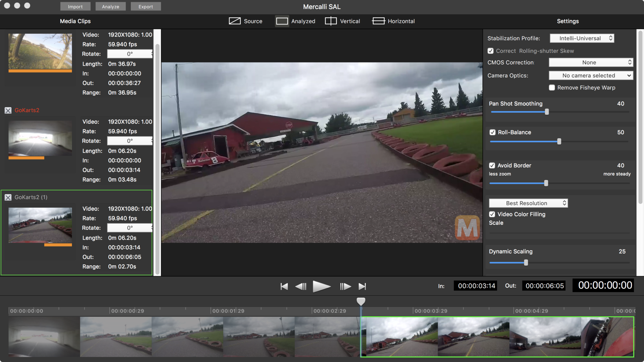Click the timeline playhead marker
Viewport: 644px width, 362px height.
coord(361,301)
